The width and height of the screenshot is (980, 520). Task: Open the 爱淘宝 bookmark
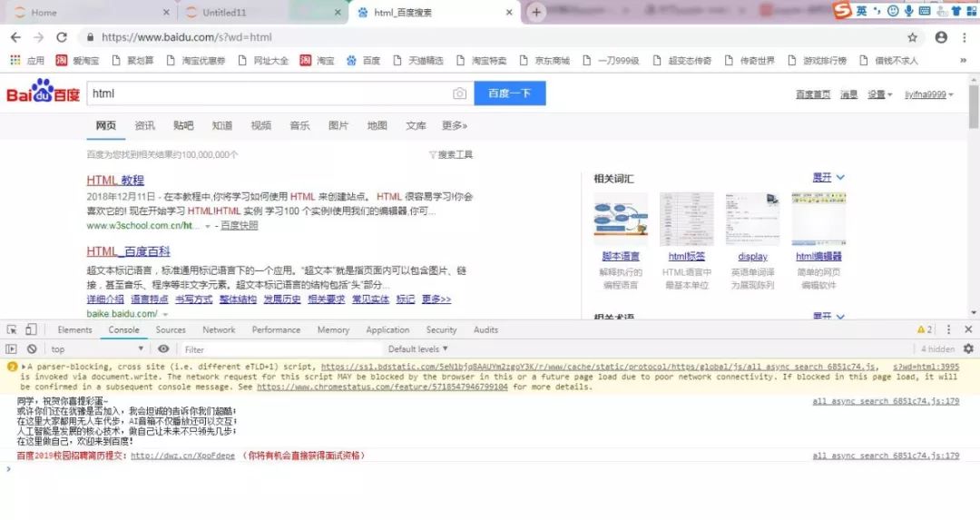click(x=77, y=61)
